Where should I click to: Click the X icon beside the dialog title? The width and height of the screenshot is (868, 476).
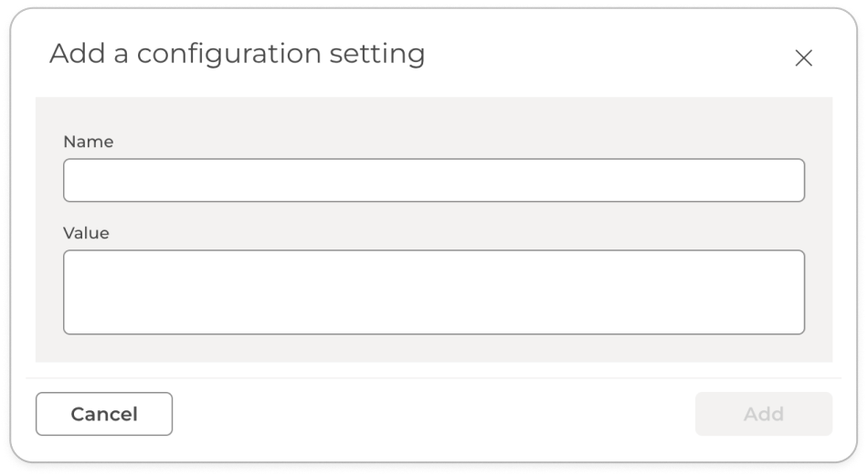pyautogui.click(x=803, y=58)
